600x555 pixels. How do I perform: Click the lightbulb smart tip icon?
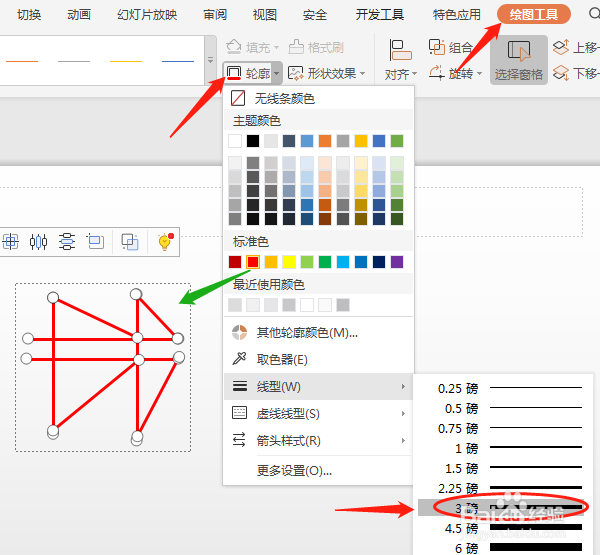click(165, 242)
